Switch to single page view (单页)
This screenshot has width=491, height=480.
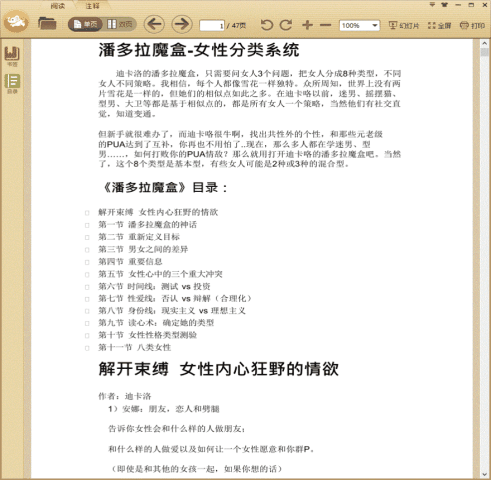point(85,24)
